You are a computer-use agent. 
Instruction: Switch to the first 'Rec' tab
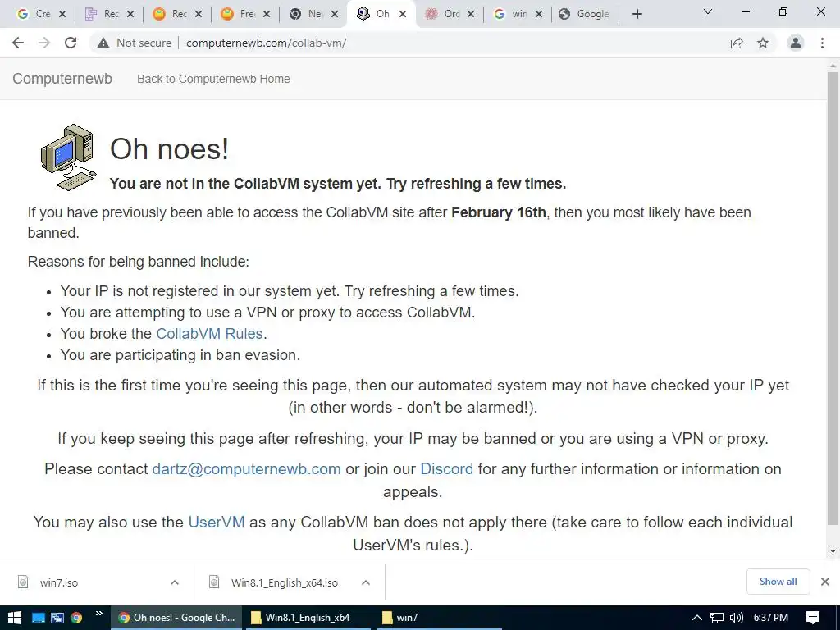(x=102, y=14)
